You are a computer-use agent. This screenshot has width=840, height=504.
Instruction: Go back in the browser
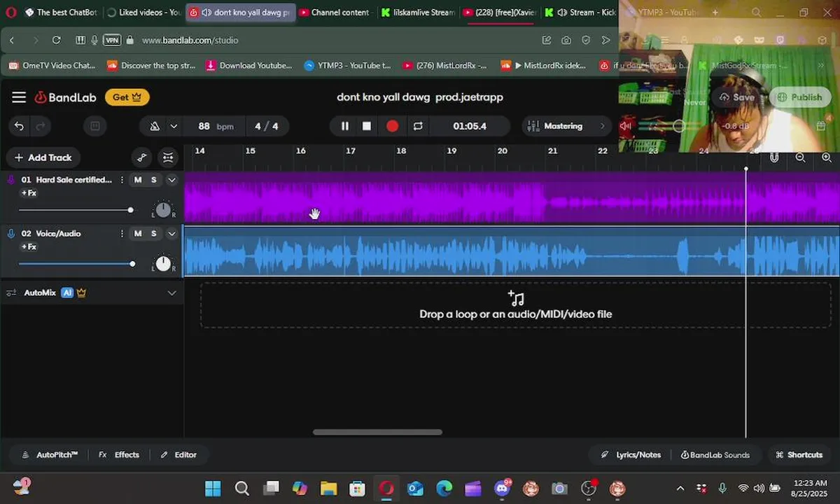(x=12, y=41)
